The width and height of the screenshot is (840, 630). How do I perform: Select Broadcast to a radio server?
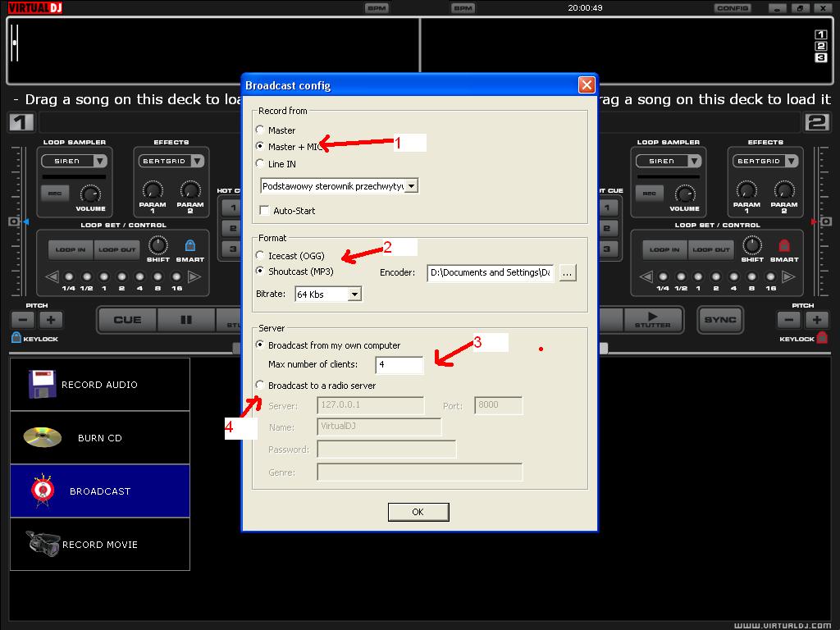pyautogui.click(x=260, y=386)
